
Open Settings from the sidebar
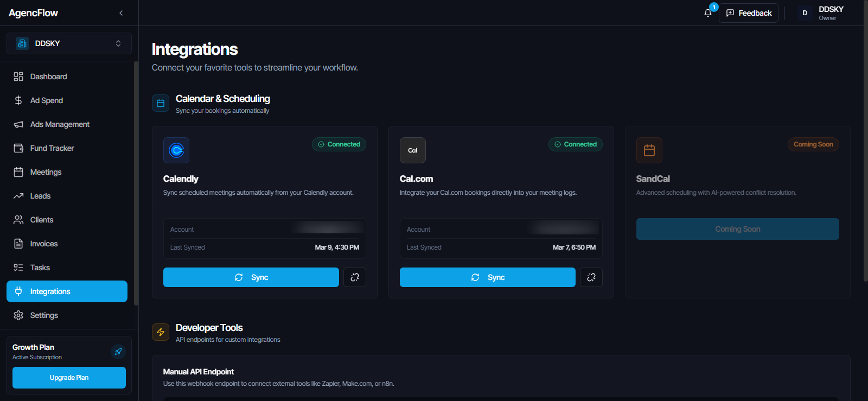[67, 315]
